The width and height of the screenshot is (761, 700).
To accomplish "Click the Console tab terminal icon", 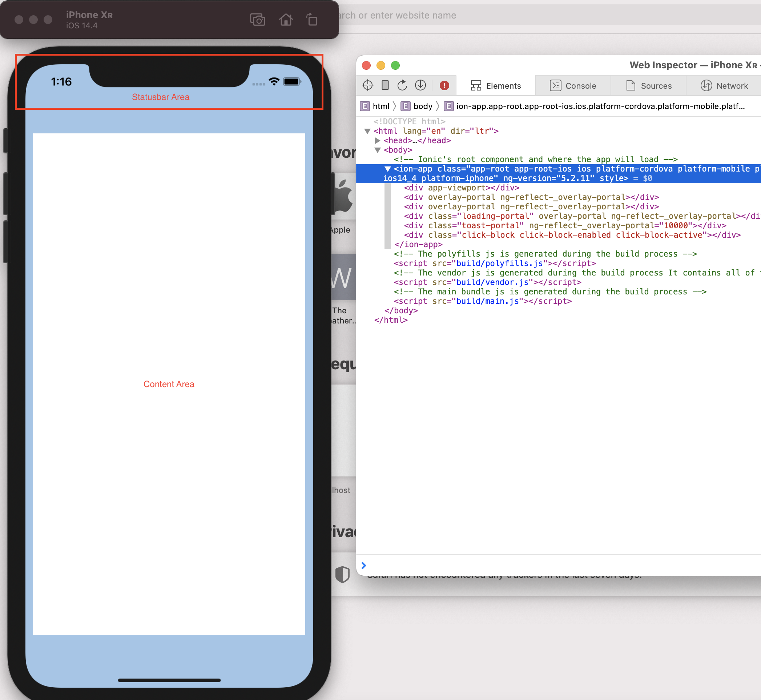I will pos(555,85).
